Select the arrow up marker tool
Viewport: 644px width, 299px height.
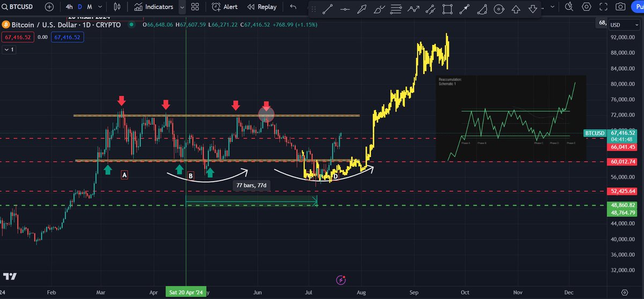[x=516, y=9]
